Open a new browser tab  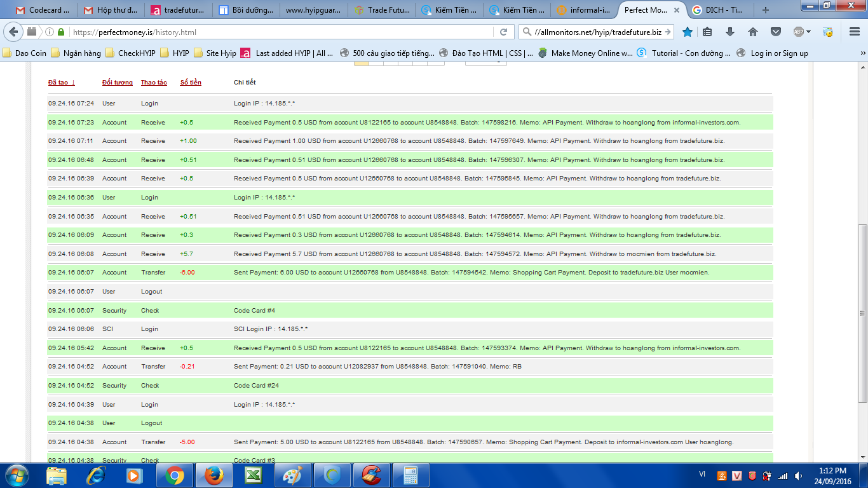click(765, 10)
